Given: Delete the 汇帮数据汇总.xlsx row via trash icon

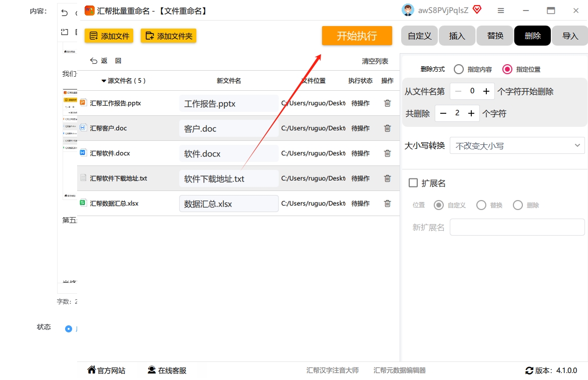Looking at the screenshot, I should pos(387,204).
